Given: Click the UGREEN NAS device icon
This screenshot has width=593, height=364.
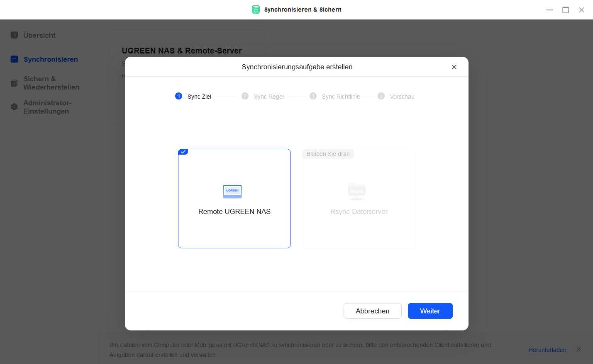Looking at the screenshot, I should pyautogui.click(x=232, y=192).
